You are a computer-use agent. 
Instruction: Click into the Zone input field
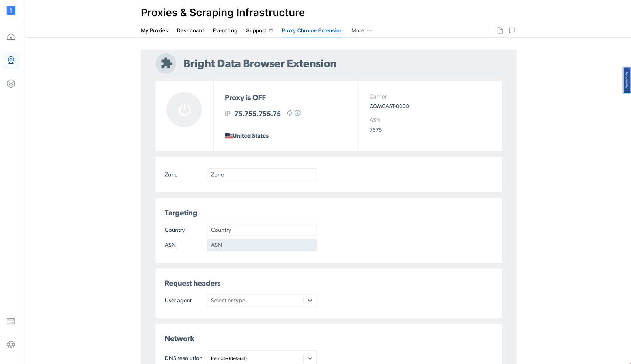tap(262, 175)
